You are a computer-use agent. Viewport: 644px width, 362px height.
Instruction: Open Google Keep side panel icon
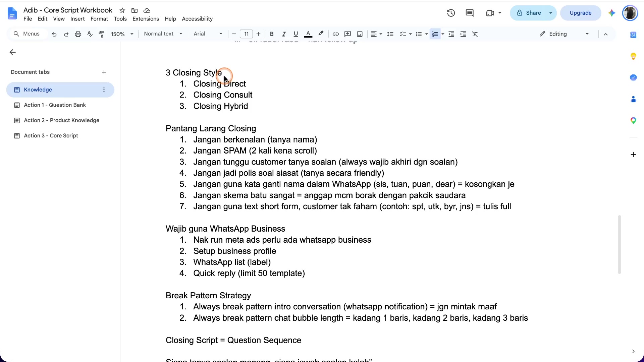coord(633,56)
